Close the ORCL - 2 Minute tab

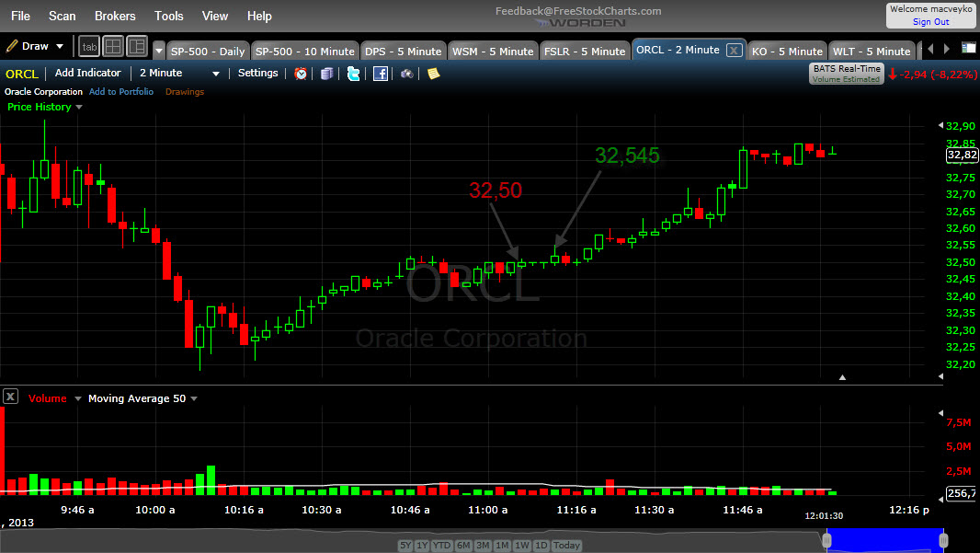tap(735, 50)
